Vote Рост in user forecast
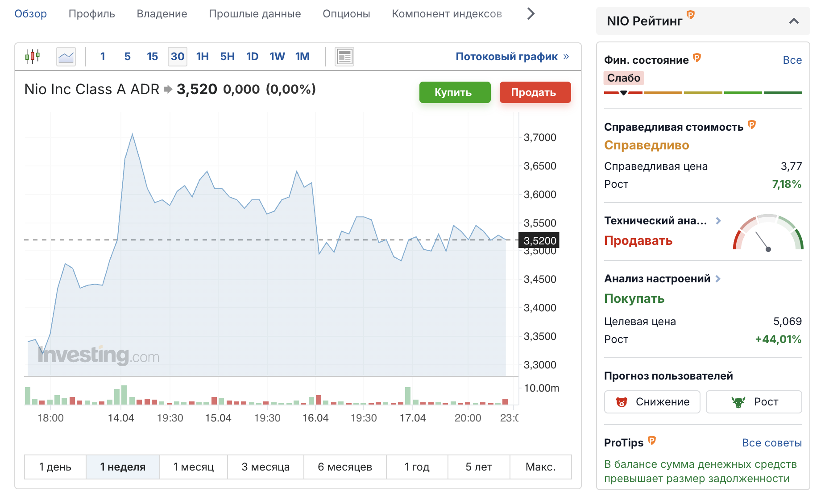The width and height of the screenshot is (829, 504). click(754, 402)
